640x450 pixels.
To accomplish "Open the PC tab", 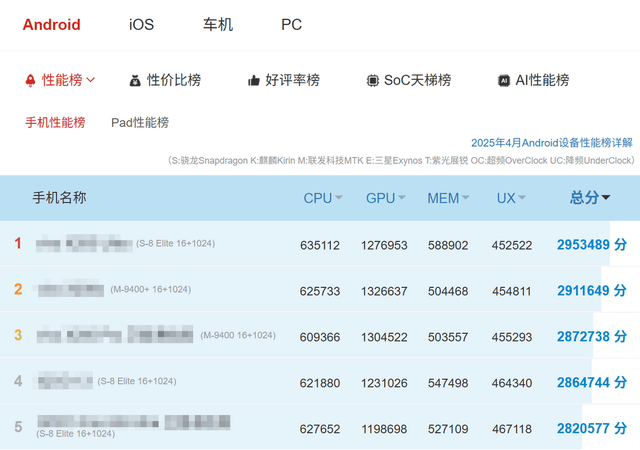I will (x=291, y=24).
